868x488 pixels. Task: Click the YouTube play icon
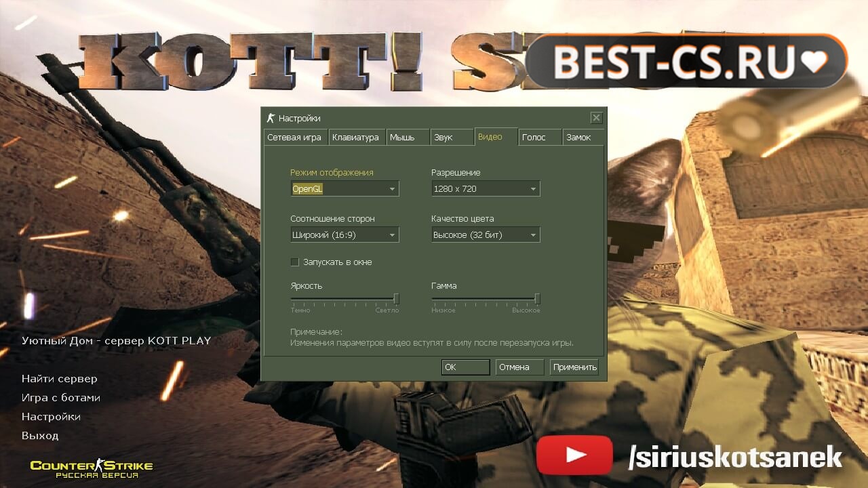click(576, 455)
